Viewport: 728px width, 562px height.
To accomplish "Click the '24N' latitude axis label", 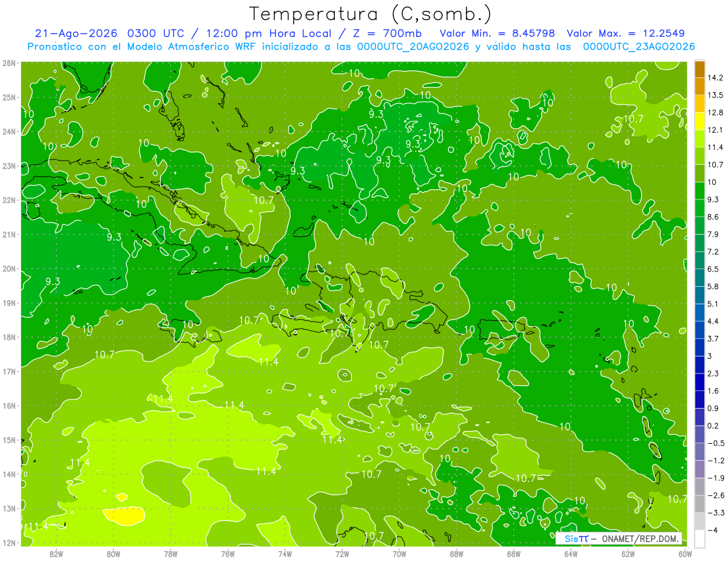I will tap(9, 132).
